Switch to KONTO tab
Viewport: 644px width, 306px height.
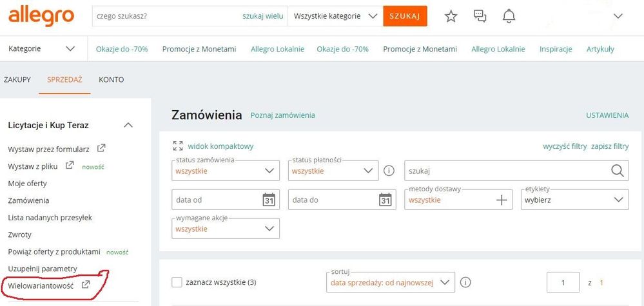[112, 80]
